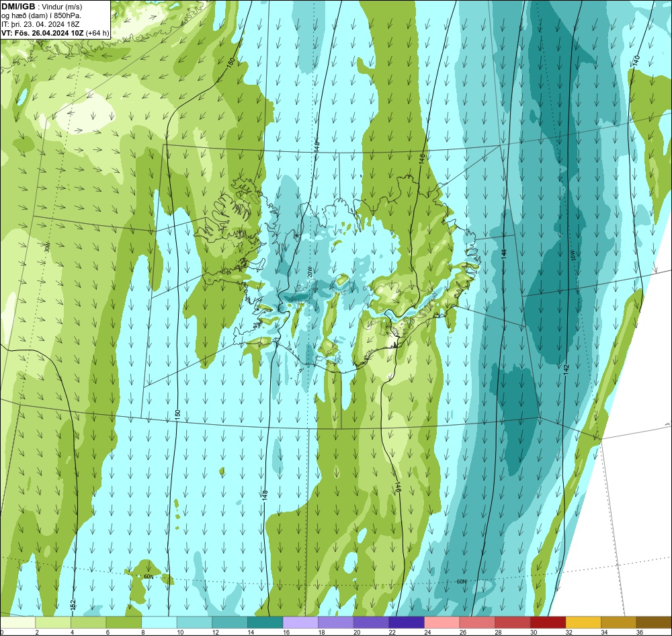Image resolution: width=672 pixels, height=636 pixels.
Task: Select the ochre swatch between 34 and 36
Action: pos(619,623)
